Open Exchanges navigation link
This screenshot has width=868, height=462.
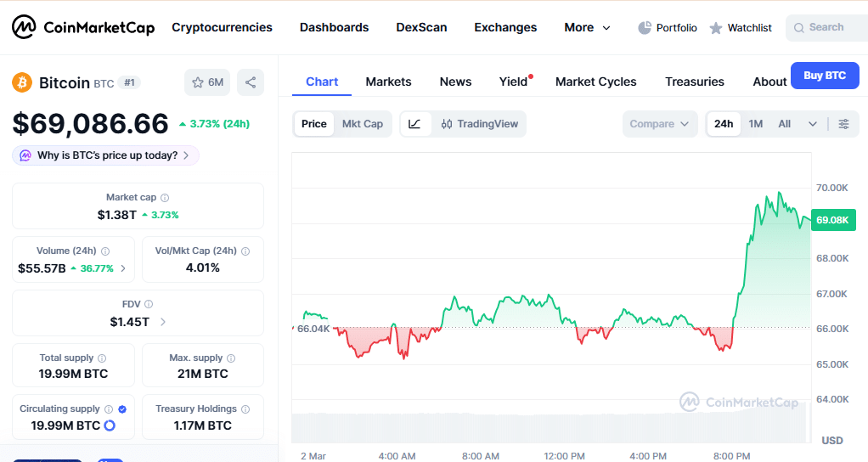pyautogui.click(x=505, y=28)
